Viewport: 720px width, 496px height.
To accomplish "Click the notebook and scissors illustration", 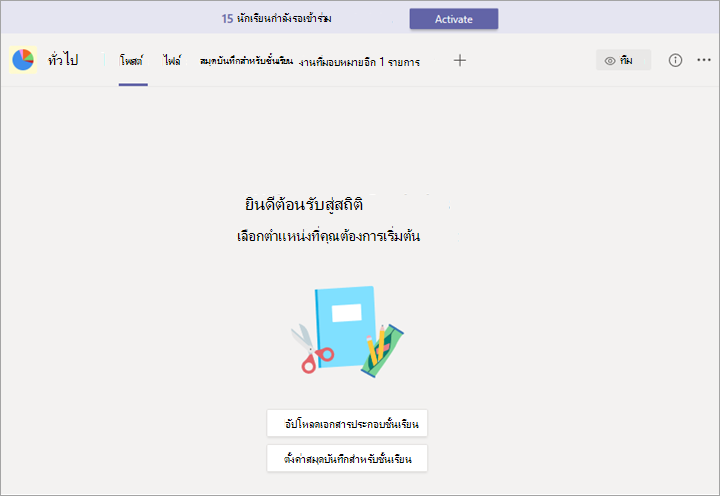I will point(347,332).
